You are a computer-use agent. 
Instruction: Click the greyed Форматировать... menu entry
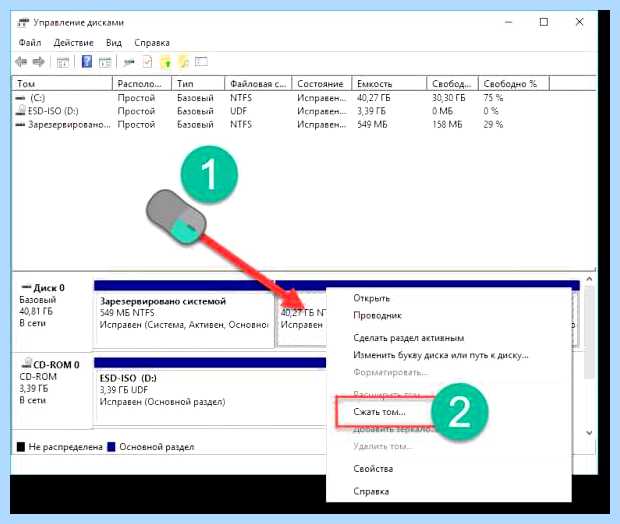[391, 373]
